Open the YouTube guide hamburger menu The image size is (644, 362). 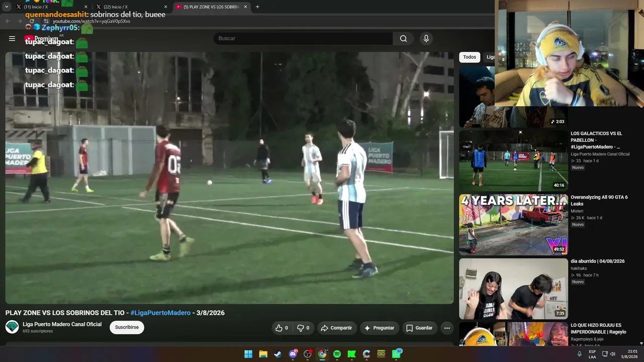point(12,39)
